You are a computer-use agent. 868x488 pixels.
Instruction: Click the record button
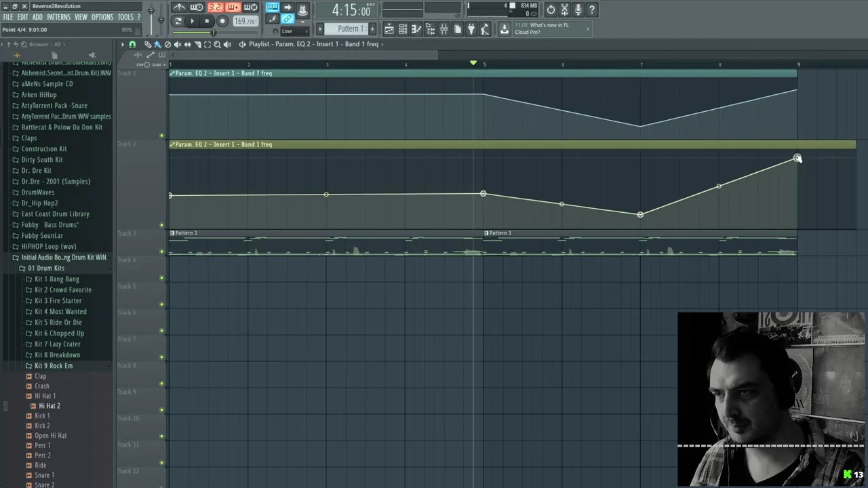(222, 21)
